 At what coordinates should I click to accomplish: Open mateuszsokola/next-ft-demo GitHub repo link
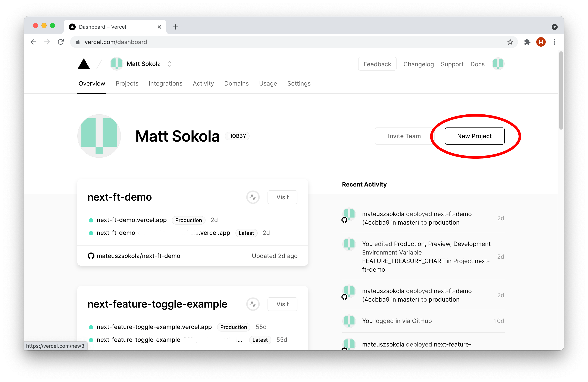coord(138,256)
